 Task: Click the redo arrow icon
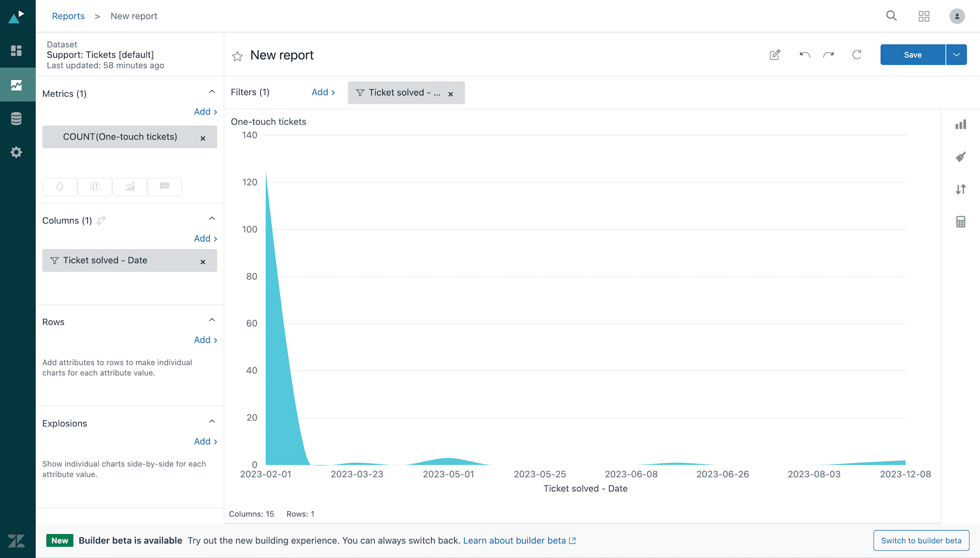coord(829,54)
